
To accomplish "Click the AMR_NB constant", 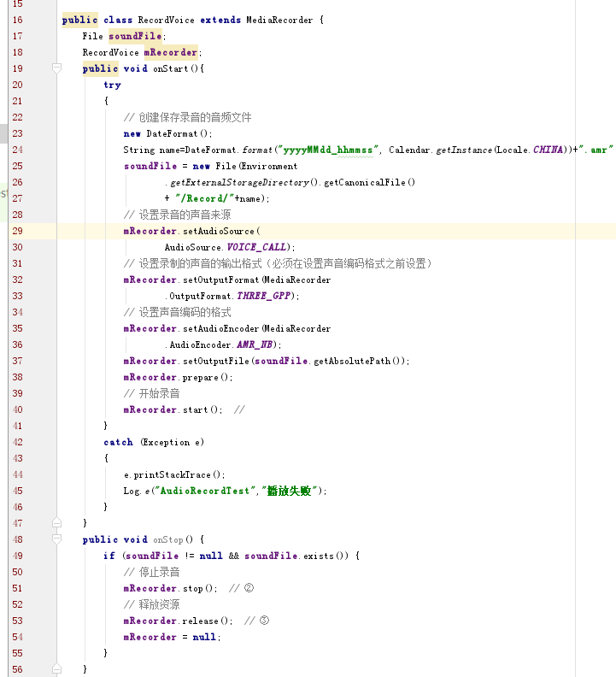I will click(x=255, y=345).
